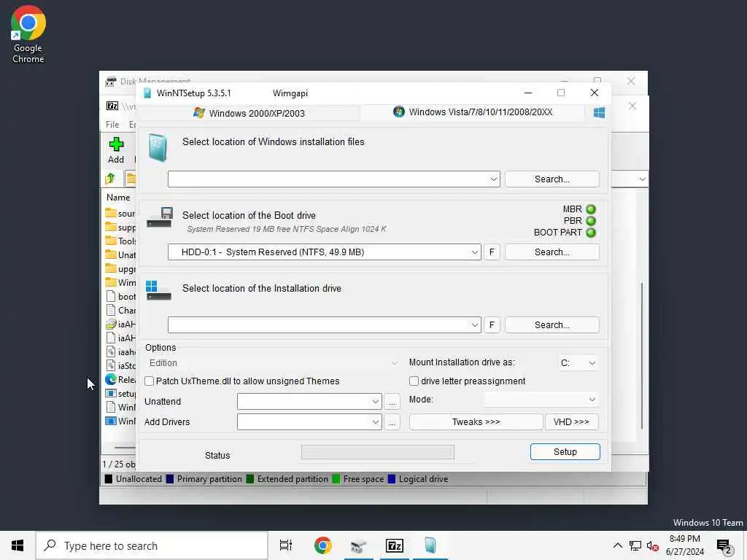Expand the installation drive dropdown
The image size is (747, 560).
click(474, 325)
